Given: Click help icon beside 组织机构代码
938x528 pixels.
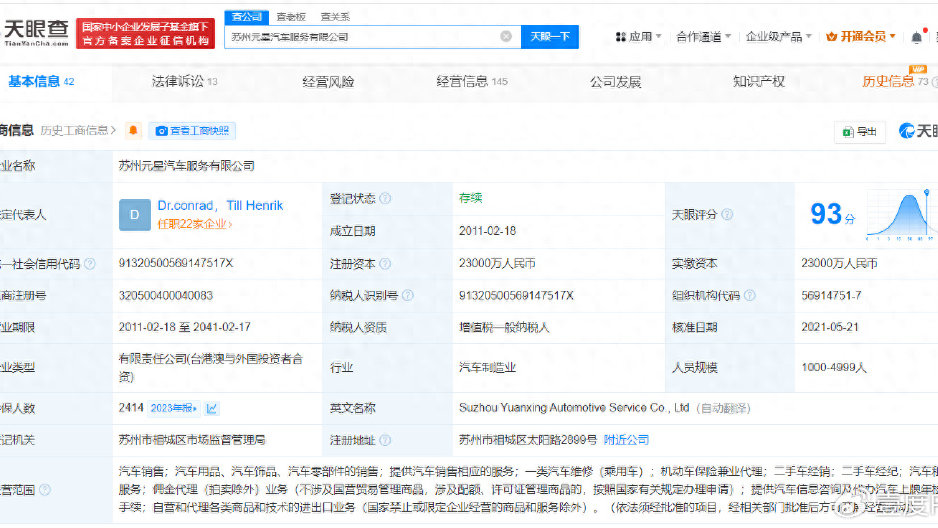Looking at the screenshot, I should 750,295.
